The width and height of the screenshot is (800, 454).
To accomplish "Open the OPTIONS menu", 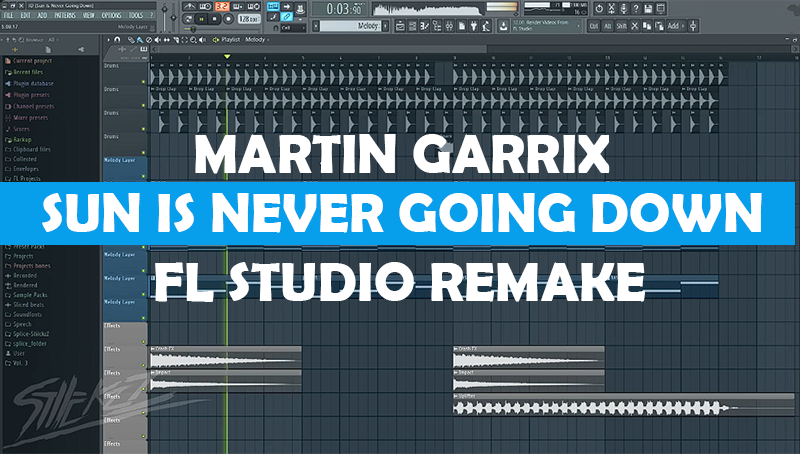I will point(111,15).
